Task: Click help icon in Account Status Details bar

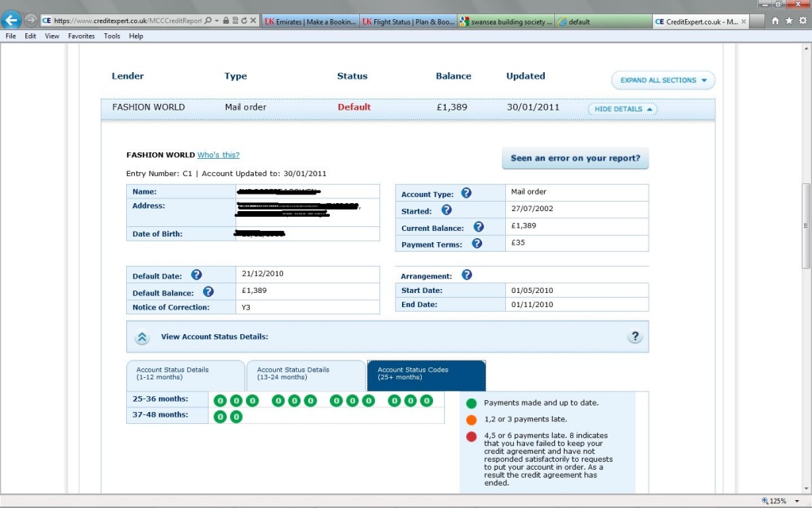Action: (x=634, y=337)
